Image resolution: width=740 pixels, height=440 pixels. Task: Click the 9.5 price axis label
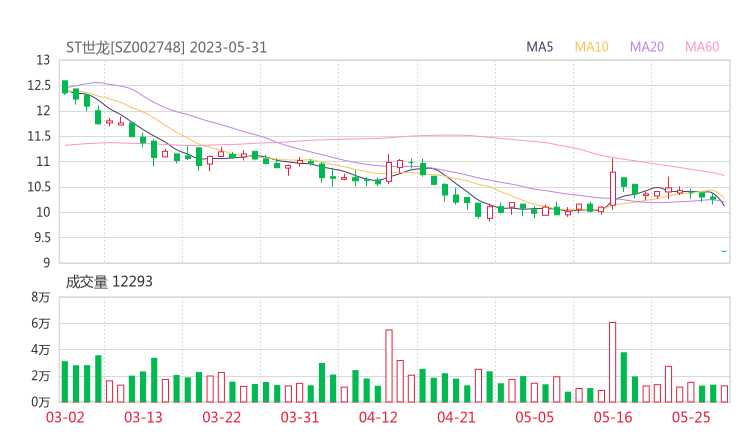(x=42, y=237)
